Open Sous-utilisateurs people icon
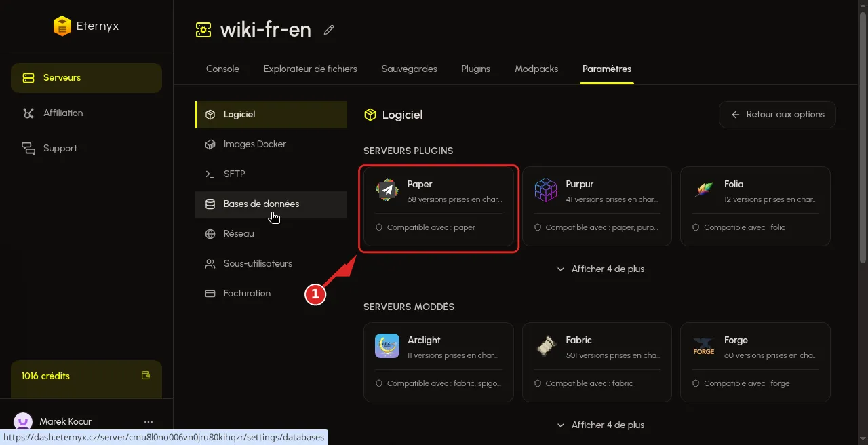 210,264
